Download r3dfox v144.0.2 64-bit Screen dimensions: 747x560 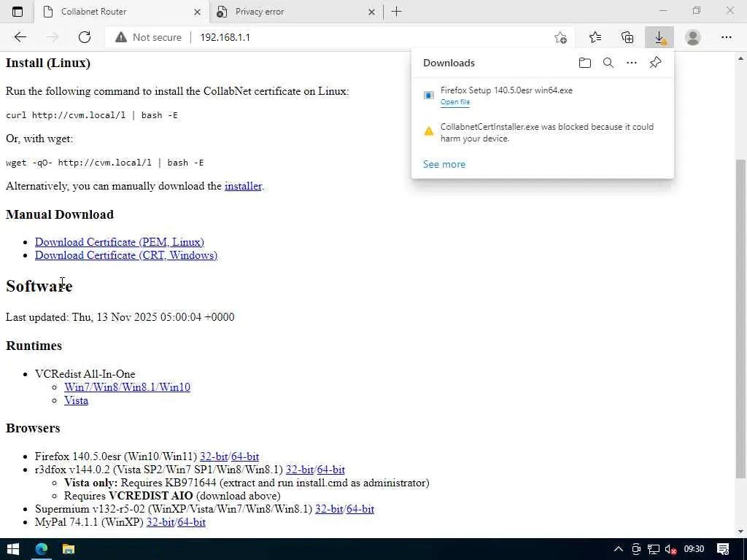point(330,470)
